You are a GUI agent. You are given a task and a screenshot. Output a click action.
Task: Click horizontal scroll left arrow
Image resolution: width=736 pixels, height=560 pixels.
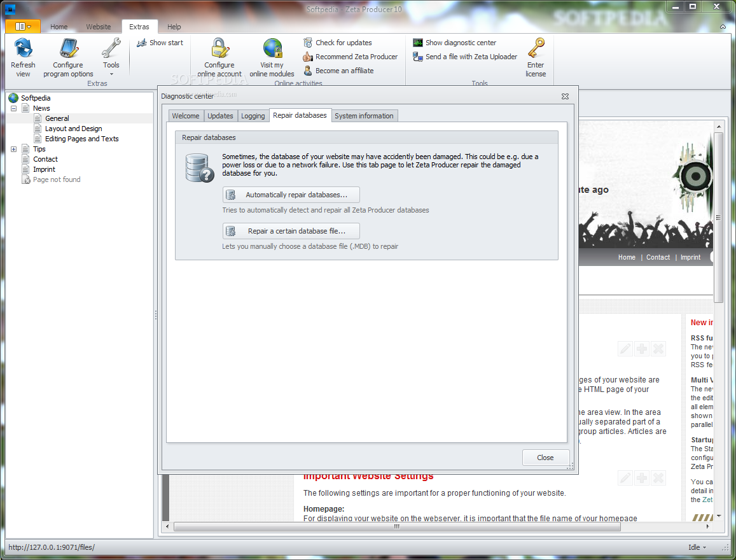pyautogui.click(x=167, y=527)
